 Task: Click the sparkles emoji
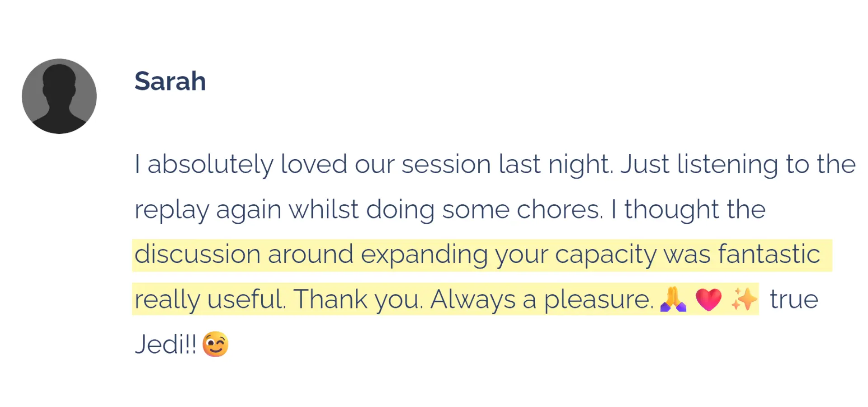click(744, 299)
